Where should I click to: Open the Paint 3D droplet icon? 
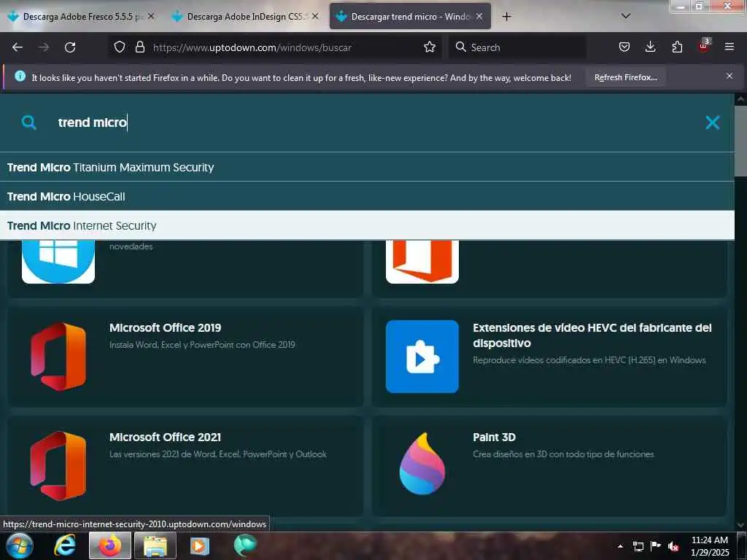click(x=422, y=463)
